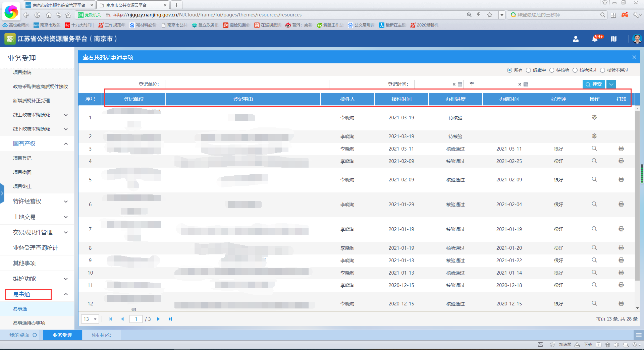Viewport: 644px width, 350px height.
Task: Switch to 协同办公 bottom tab
Action: point(102,335)
